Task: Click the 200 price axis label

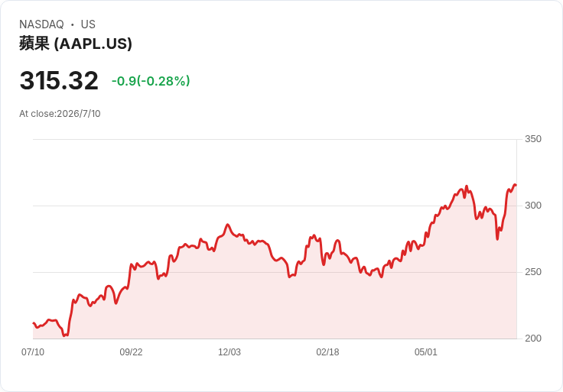Action: (533, 339)
